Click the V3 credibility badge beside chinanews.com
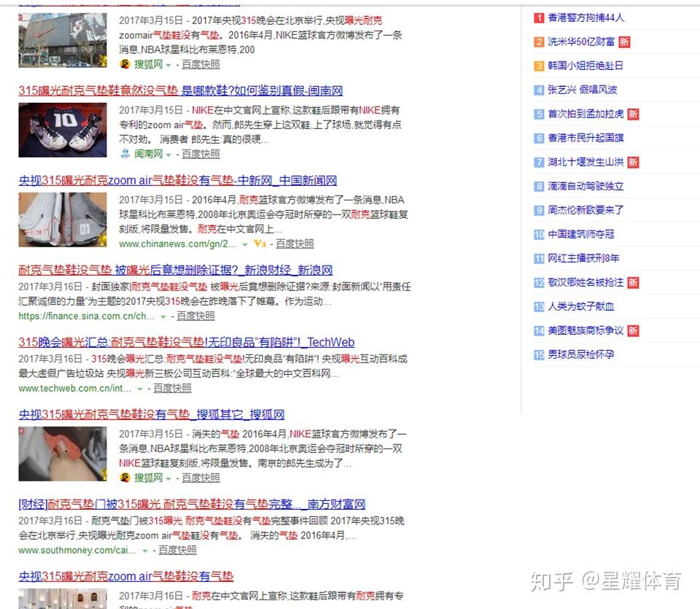Screen dimensions: 700x609 coord(260,244)
